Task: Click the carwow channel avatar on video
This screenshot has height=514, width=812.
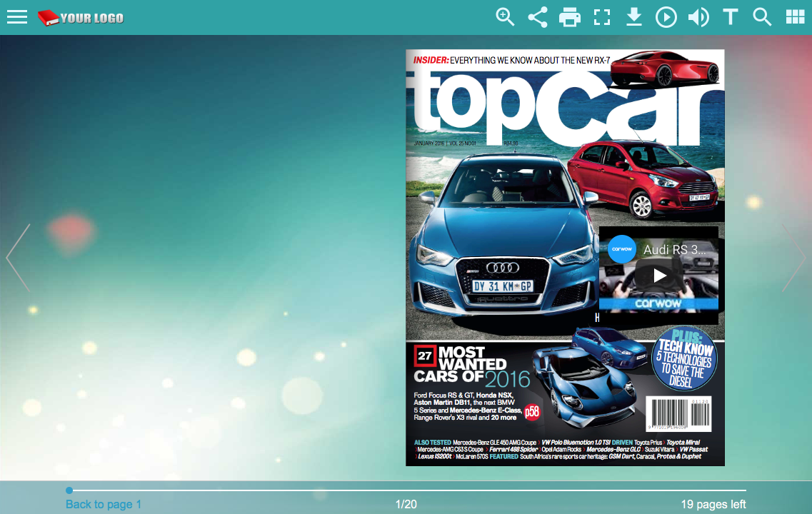Action: (621, 249)
